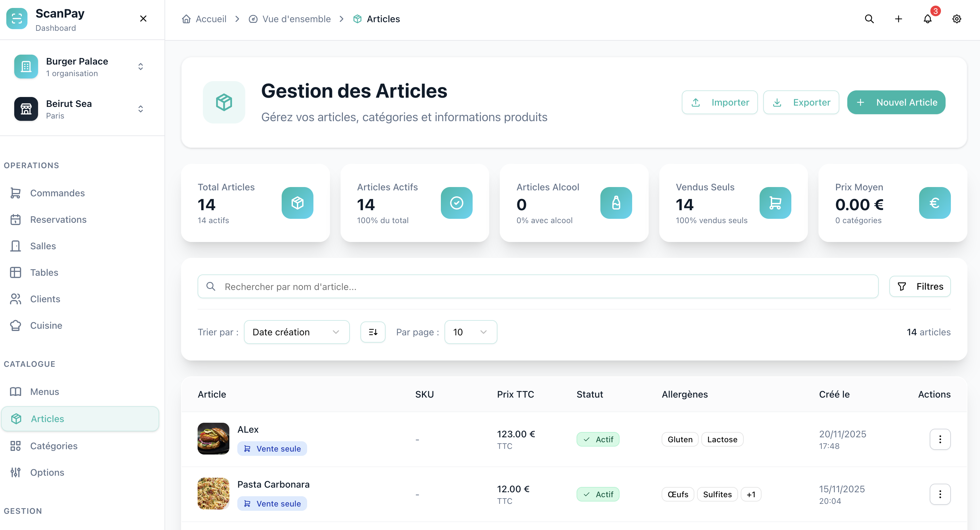
Task: Open the Catégories section
Action: pos(54,446)
